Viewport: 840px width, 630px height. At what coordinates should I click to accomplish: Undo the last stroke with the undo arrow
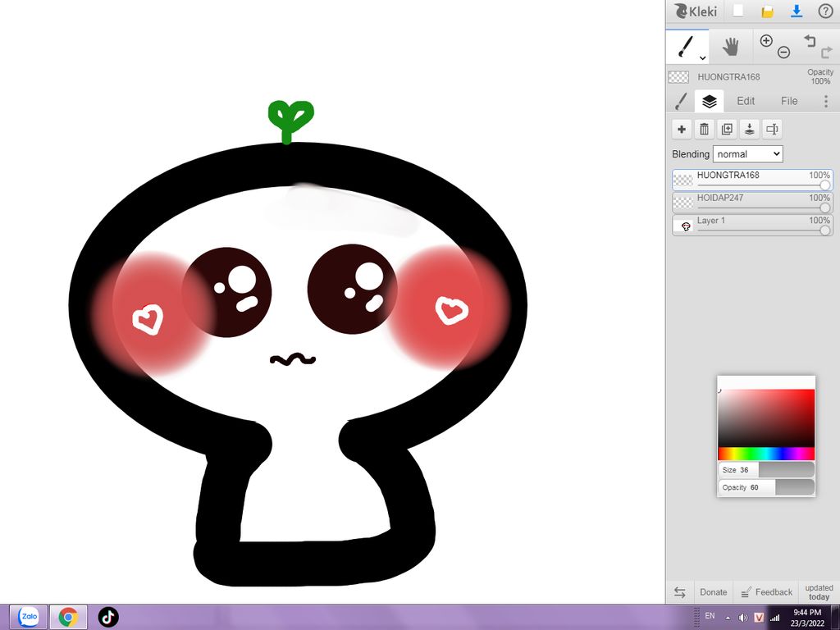810,41
